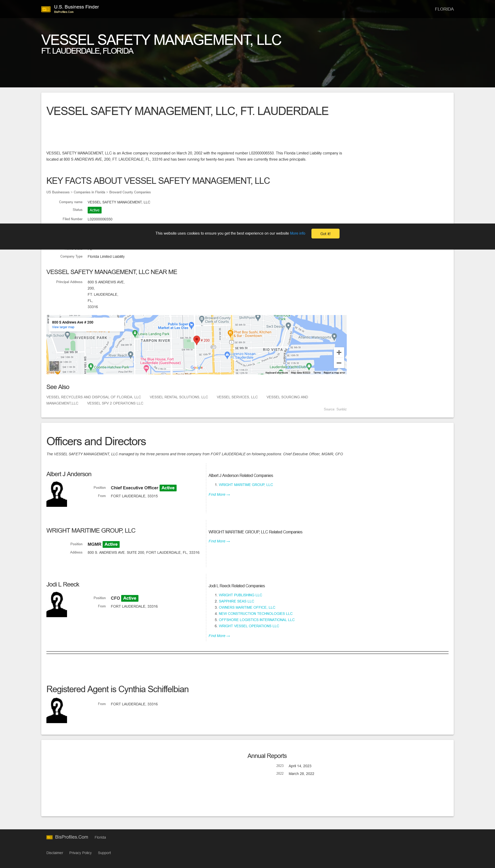495x868 pixels.
Task: Open VESSEL SPV 2 OPERATIONS LLC link
Action: click(x=115, y=403)
